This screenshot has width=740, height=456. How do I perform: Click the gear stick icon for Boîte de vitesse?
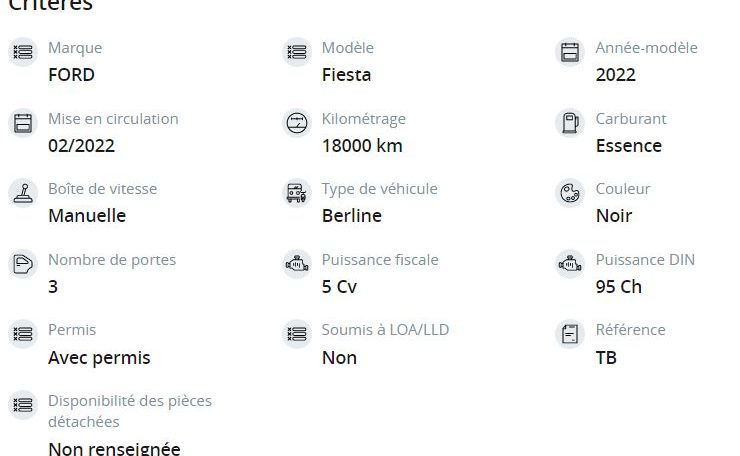click(x=23, y=193)
